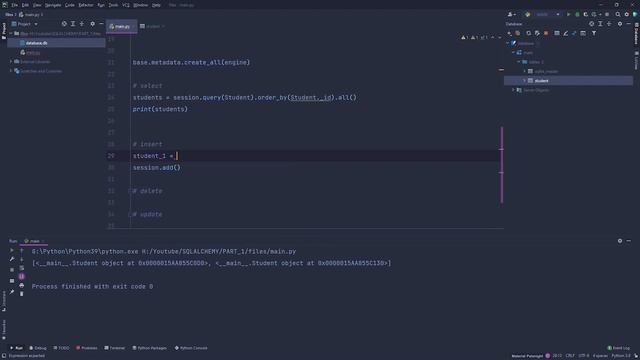The height and width of the screenshot is (360, 640).
Task: Open Run panel settings gear
Action: click(620, 241)
